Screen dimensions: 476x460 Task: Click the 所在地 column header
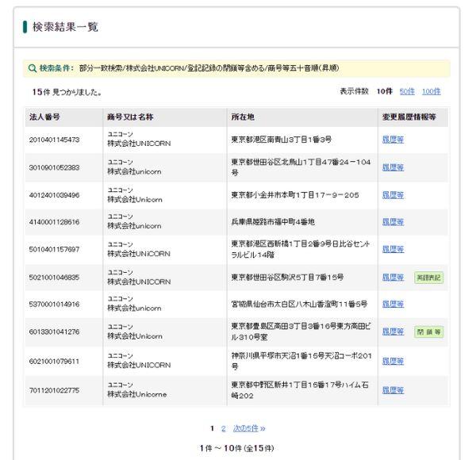243,117
